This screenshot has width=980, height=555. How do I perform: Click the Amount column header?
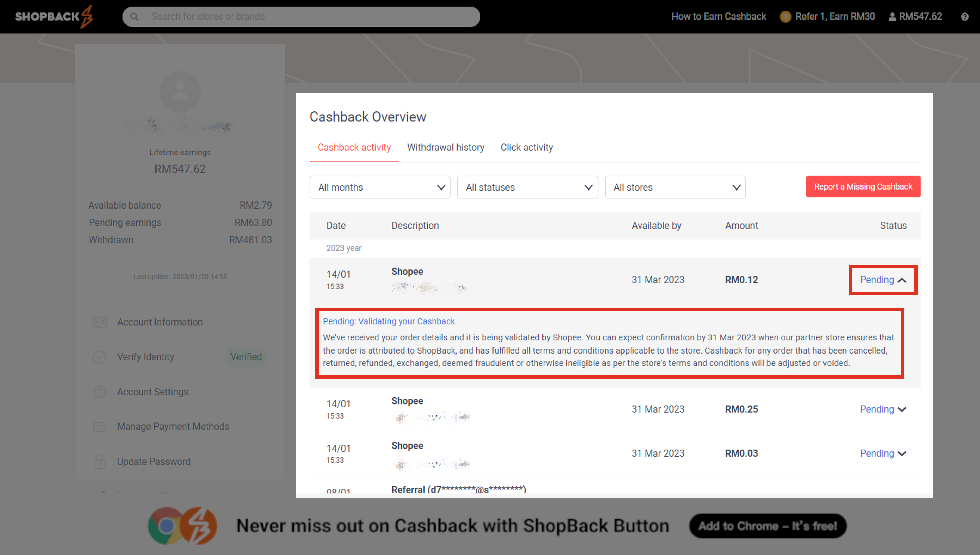tap(741, 226)
